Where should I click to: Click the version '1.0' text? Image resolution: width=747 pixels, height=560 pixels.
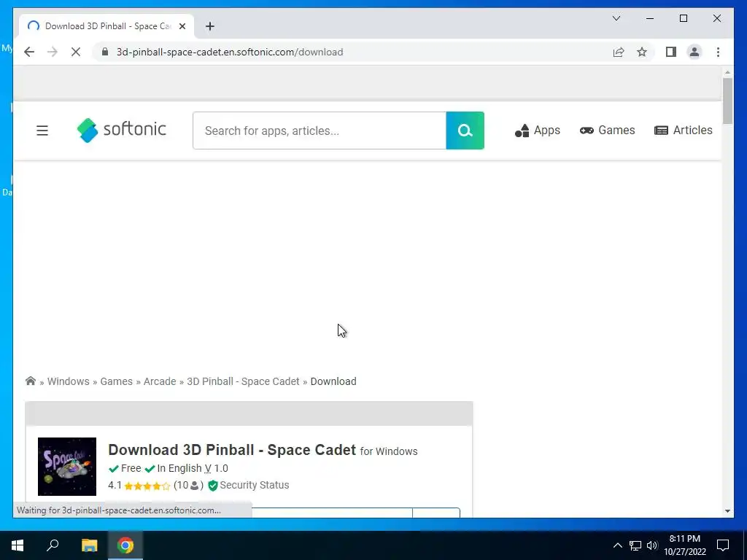[x=221, y=469]
